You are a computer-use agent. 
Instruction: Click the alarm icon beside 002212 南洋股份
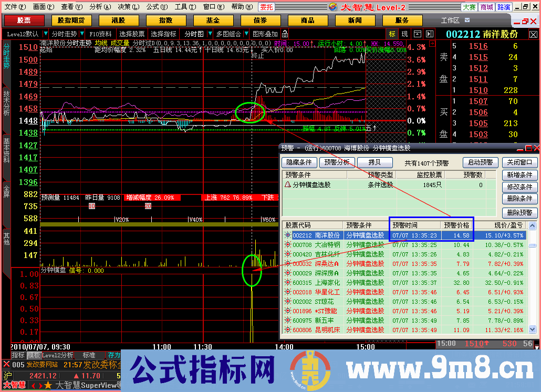(x=287, y=235)
